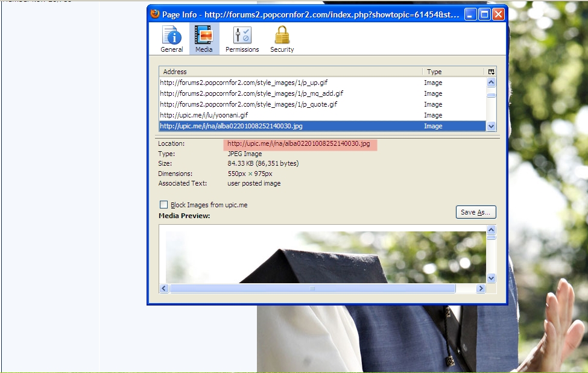Click the address list scroll down arrow

tap(492, 127)
